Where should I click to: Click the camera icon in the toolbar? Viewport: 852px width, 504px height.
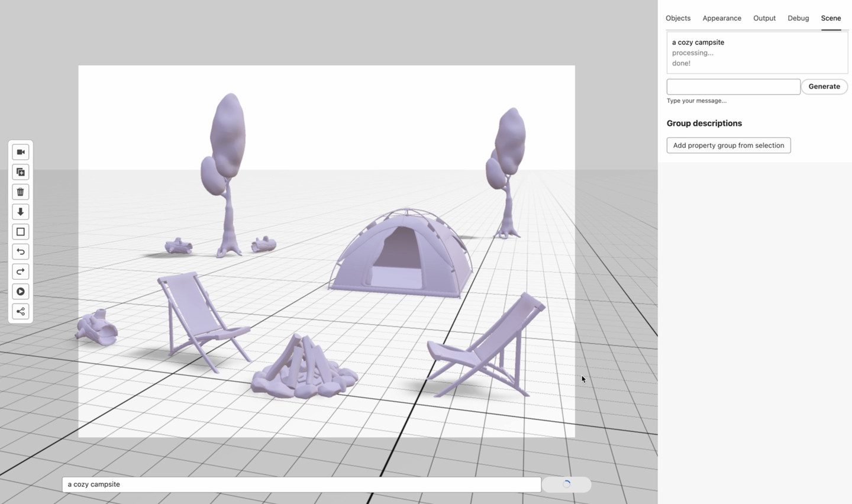(x=21, y=152)
